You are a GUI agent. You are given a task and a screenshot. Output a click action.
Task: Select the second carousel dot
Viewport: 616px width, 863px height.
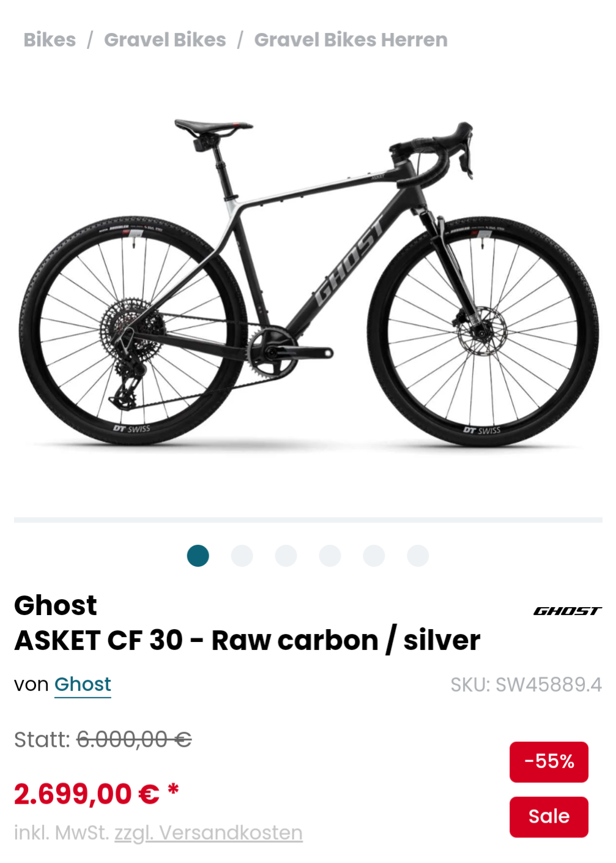pos(242,556)
